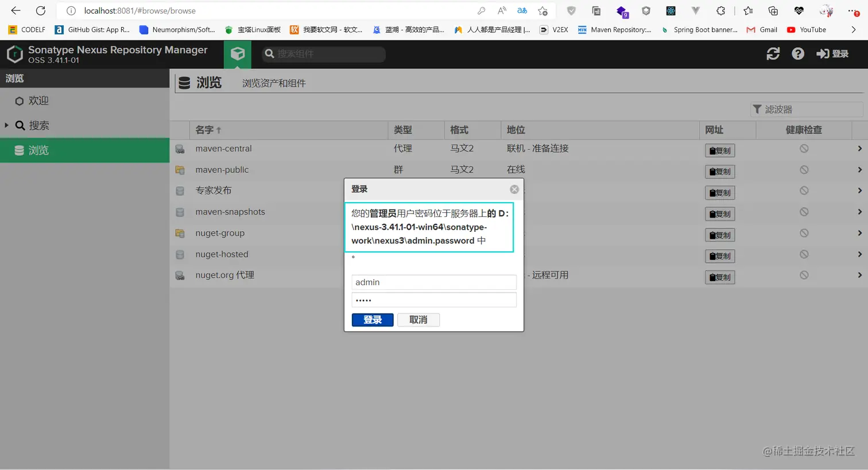Screen dimensions: 868x470
Task: Click the maven-central proxy repository icon
Action: [180, 149]
